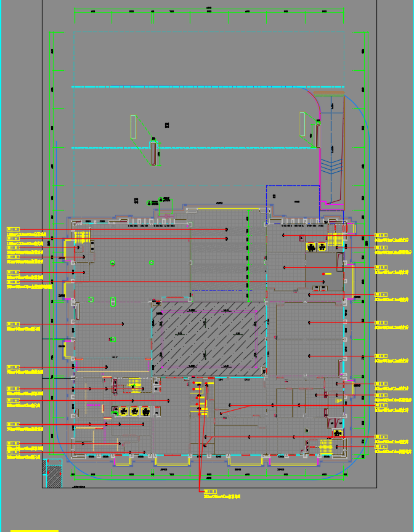This screenshot has height=532, width=414.
Task: Click the blue chevron arrows on the ramp
Action: pyautogui.click(x=331, y=166)
